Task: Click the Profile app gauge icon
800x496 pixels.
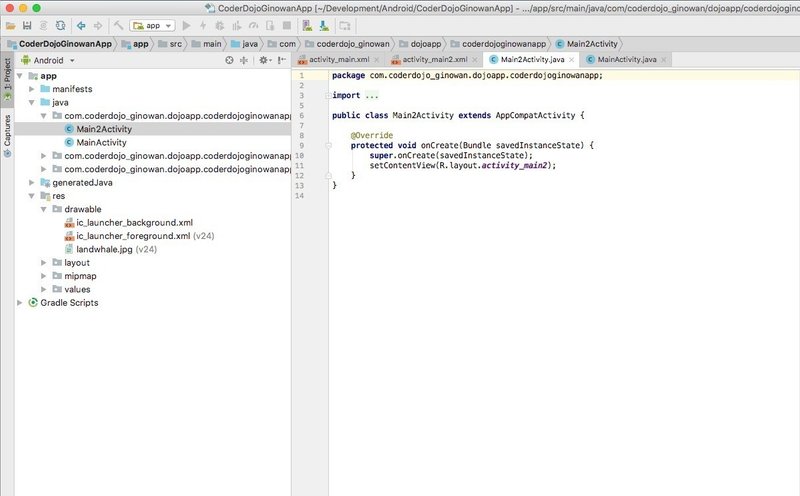Action: pos(254,26)
